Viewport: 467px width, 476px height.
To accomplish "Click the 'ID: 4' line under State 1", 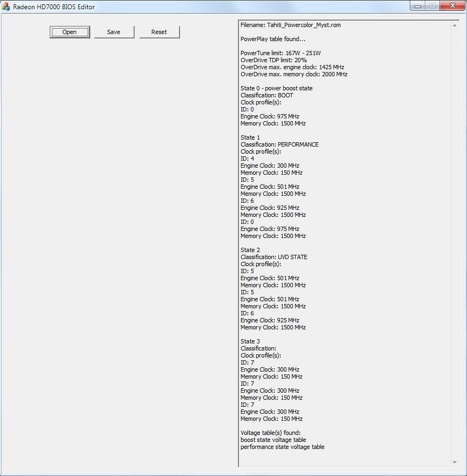I will 248,158.
